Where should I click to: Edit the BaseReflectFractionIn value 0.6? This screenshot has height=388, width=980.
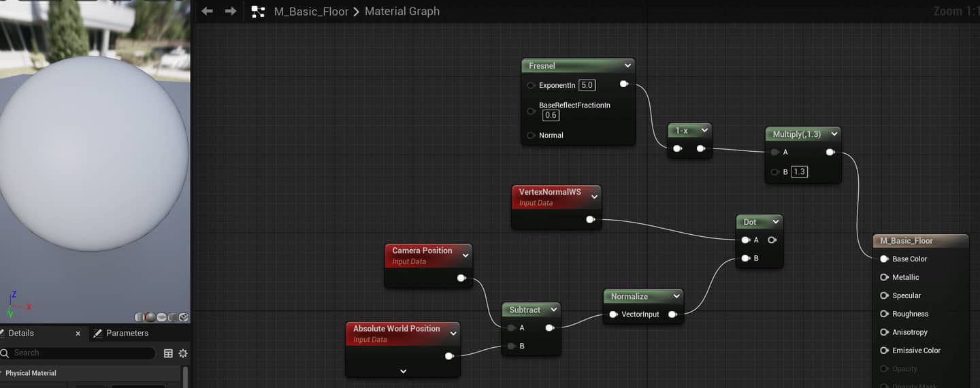551,115
